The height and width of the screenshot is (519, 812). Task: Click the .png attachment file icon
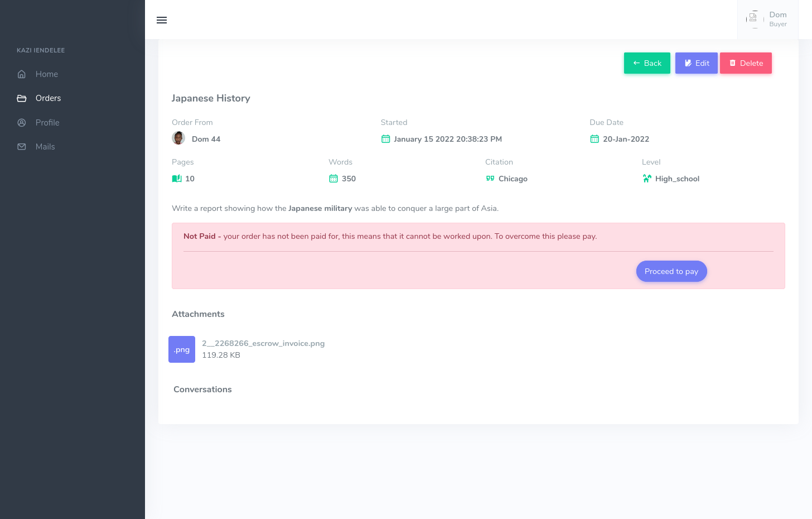point(182,349)
